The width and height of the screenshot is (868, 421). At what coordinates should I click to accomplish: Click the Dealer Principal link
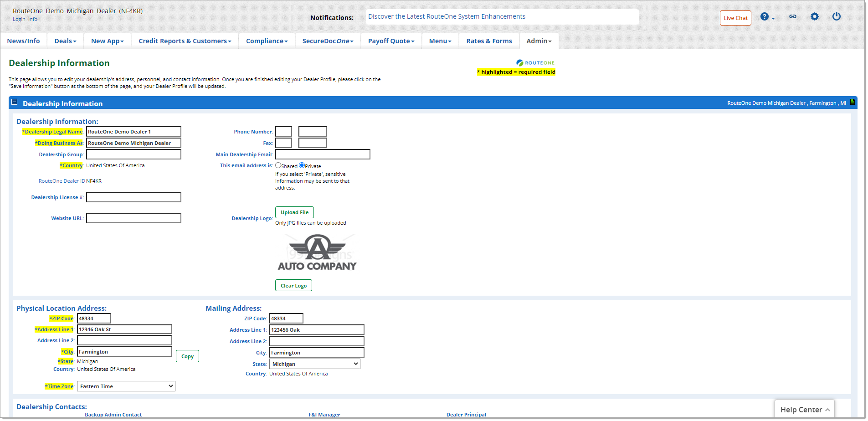(x=466, y=415)
